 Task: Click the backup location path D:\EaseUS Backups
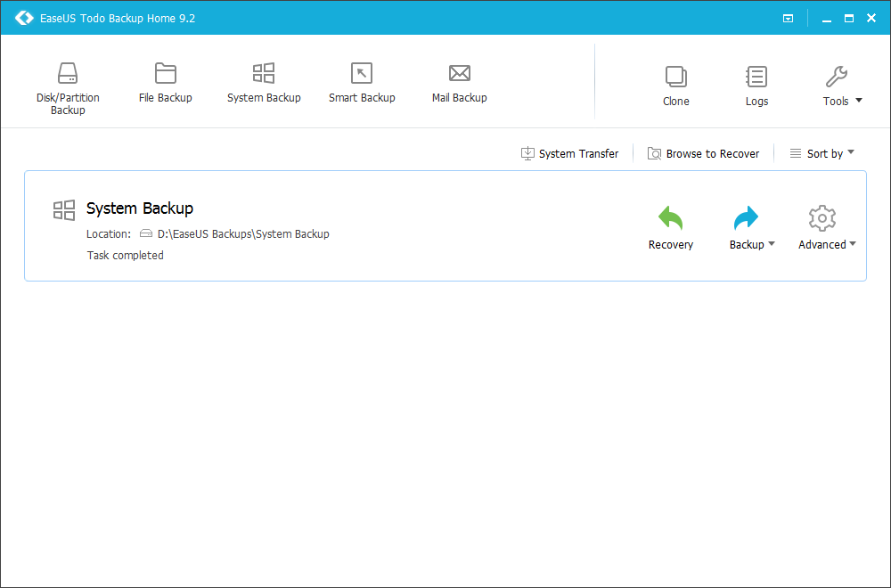[243, 234]
